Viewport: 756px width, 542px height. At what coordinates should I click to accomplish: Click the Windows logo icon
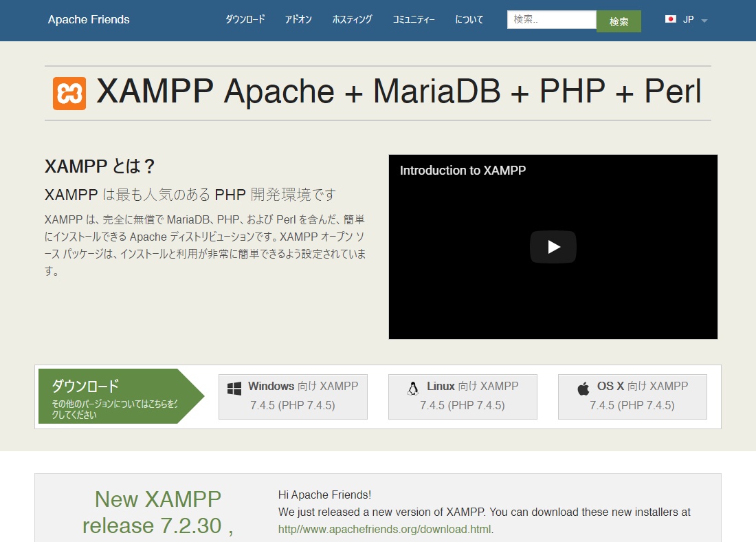234,388
